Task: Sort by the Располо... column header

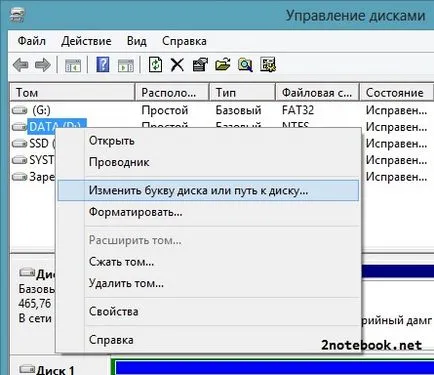Action: pos(172,92)
